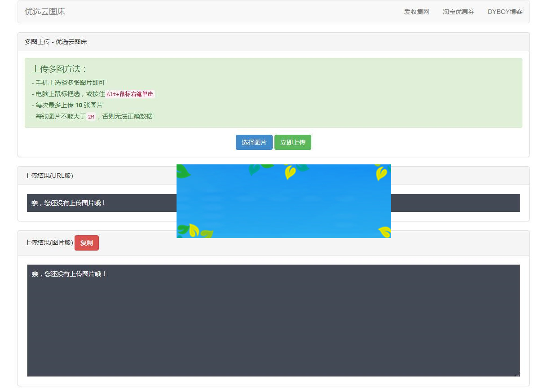Select the 多图上传 - 优选云图床 panel heading
This screenshot has width=548, height=392.
56,42
